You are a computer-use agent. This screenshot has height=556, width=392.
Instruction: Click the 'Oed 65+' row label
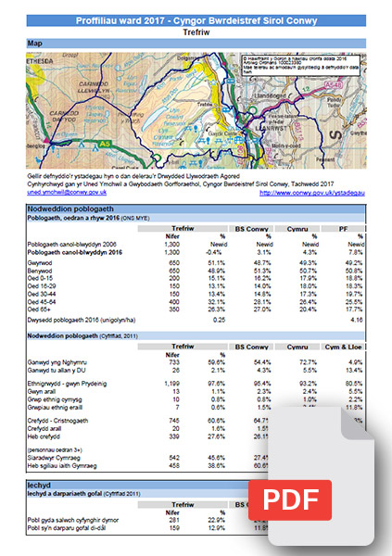click(39, 310)
